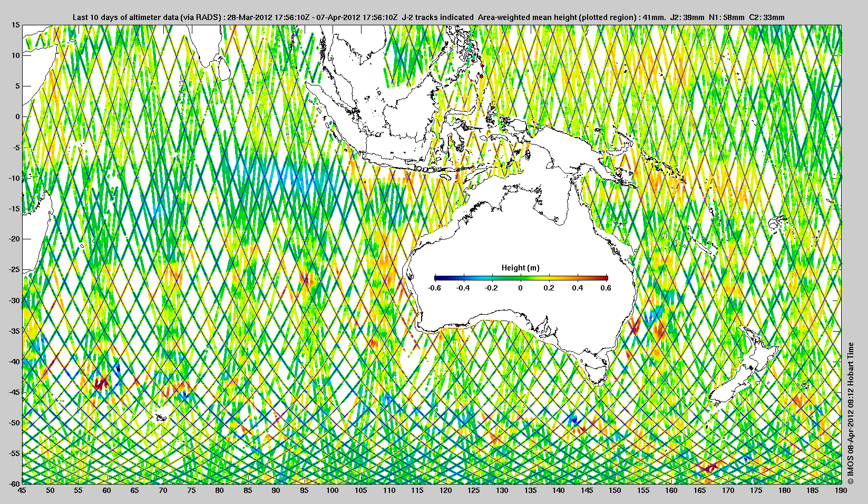Click the latitude axis label 5
Screen dimensions: 868x504
click(18, 86)
